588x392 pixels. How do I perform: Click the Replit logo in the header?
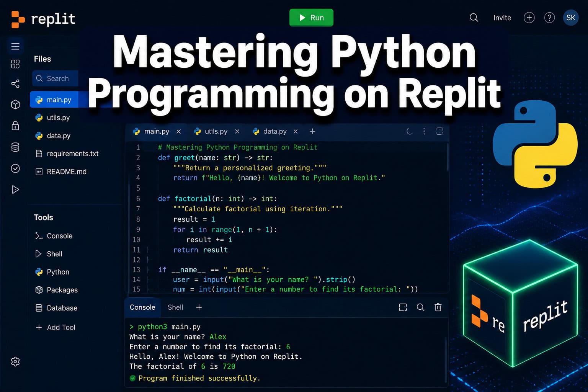pos(43,19)
